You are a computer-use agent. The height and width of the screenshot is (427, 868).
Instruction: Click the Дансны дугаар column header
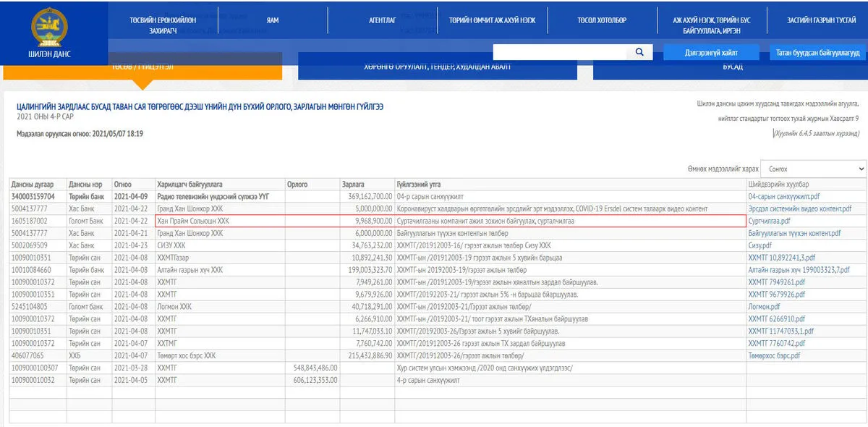coord(38,185)
